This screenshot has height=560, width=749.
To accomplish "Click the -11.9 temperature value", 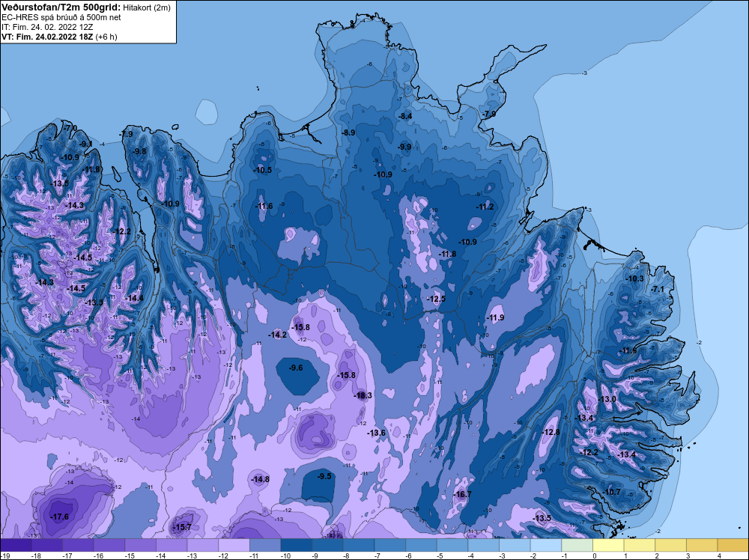I will tap(495, 318).
